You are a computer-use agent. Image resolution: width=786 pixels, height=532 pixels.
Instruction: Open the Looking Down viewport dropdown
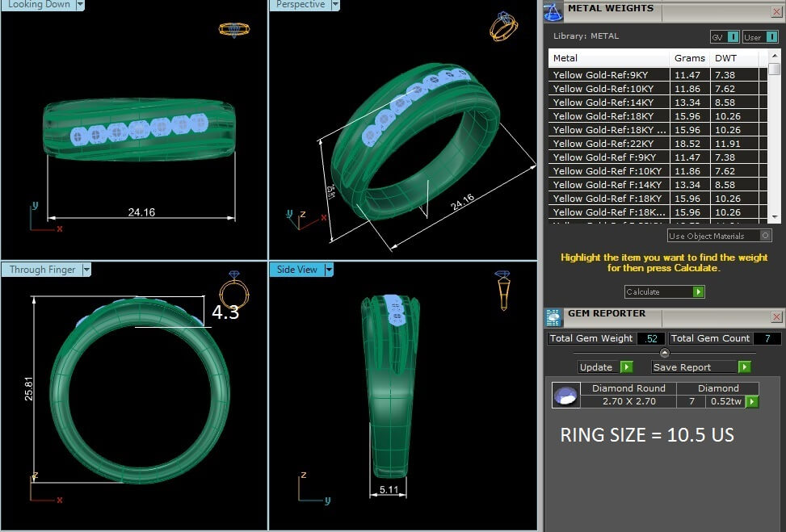(80, 5)
